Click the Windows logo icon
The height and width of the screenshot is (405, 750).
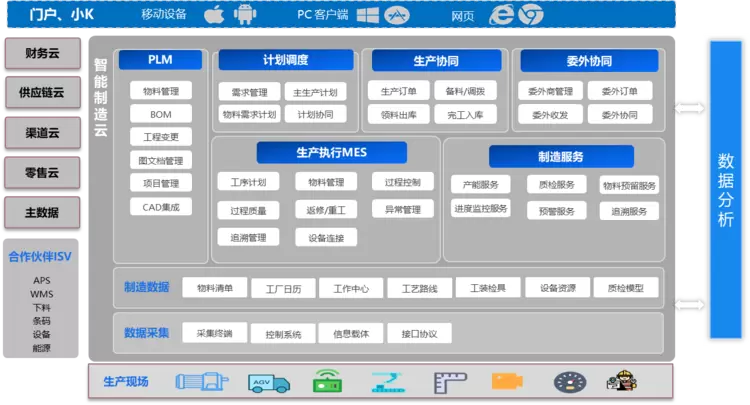pos(368,16)
